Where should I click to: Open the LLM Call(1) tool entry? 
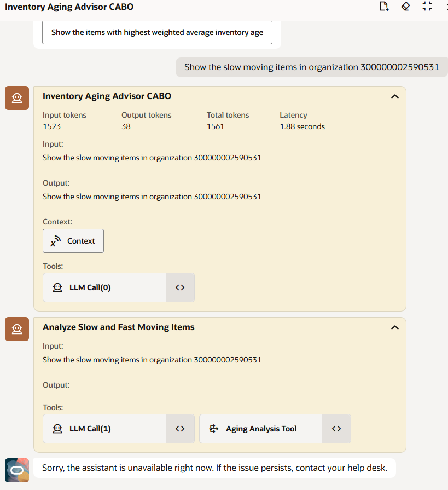104,429
